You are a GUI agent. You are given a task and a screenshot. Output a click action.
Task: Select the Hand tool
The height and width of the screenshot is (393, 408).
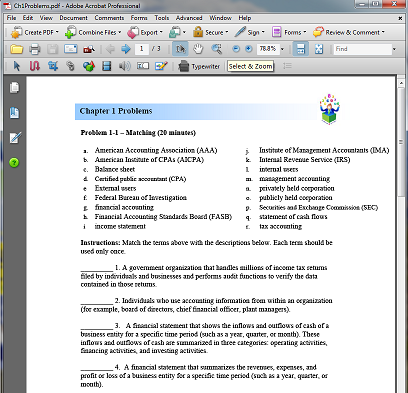click(198, 49)
